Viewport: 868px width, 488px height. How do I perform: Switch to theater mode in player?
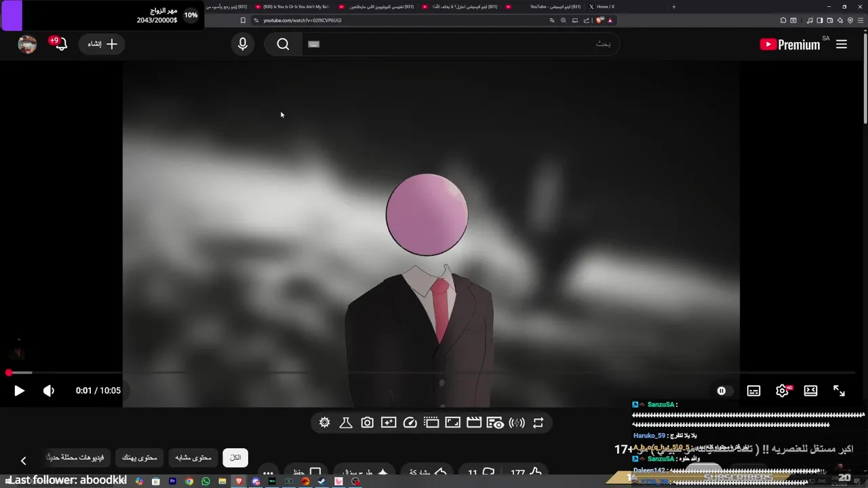pos(810,390)
